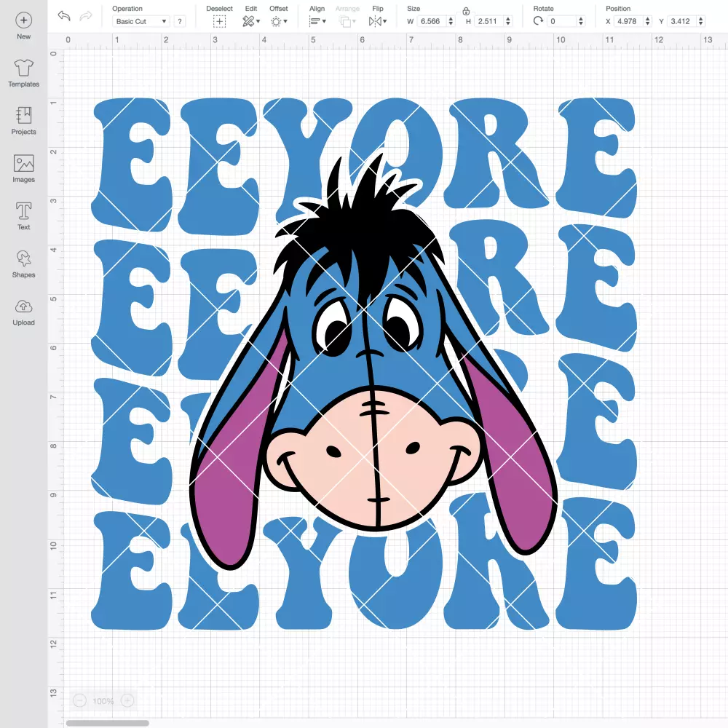Image resolution: width=728 pixels, height=728 pixels.
Task: Click the Deselect icon
Action: (219, 21)
